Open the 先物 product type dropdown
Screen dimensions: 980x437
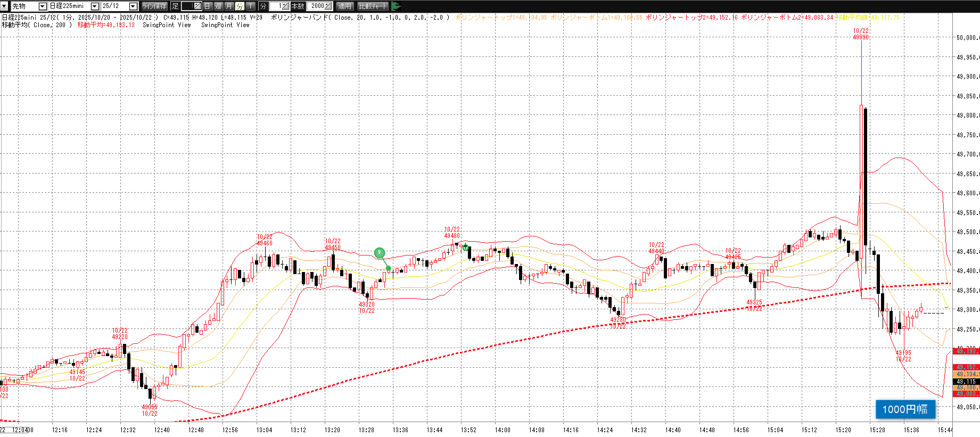(x=43, y=6)
